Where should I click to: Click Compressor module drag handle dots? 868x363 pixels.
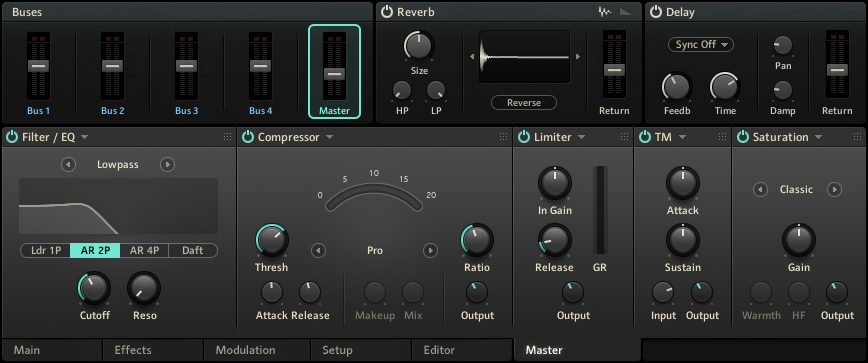(x=503, y=137)
